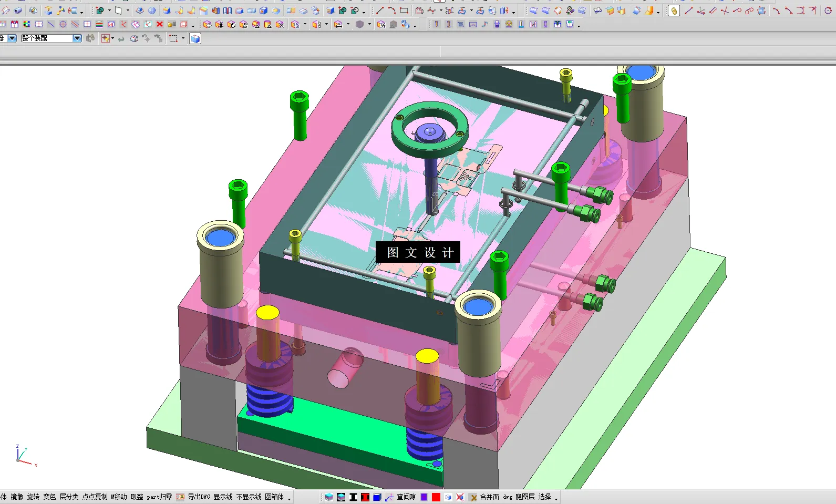836x504 pixels.
Task: Click the shaded cube view icon
Action: pyautogui.click(x=195, y=38)
